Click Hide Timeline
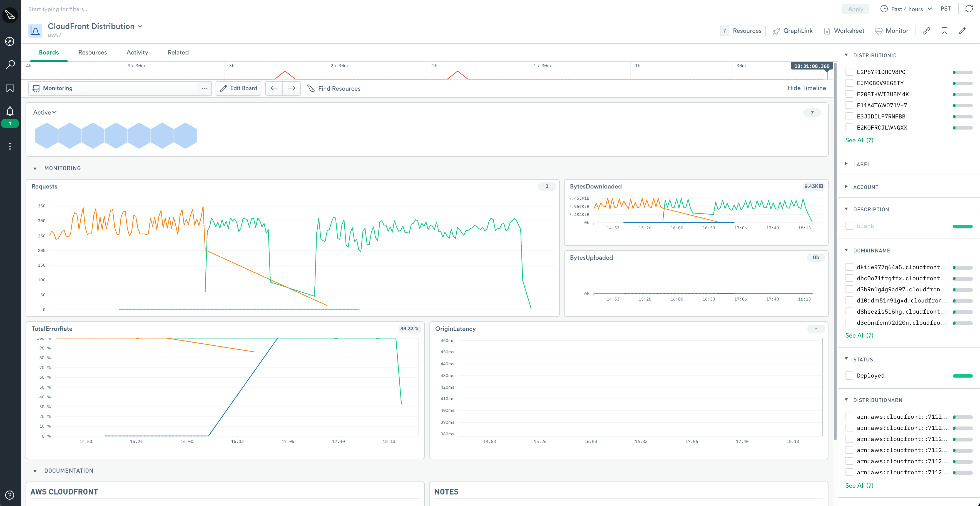 point(807,88)
